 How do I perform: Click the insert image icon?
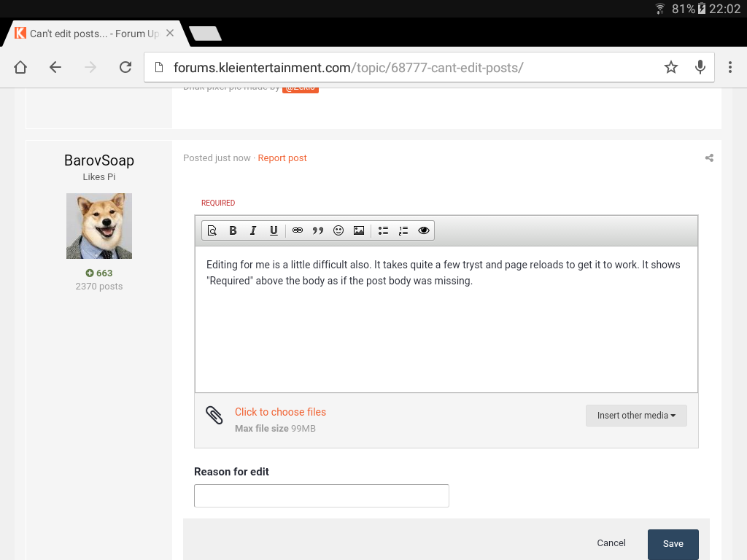pos(359,230)
